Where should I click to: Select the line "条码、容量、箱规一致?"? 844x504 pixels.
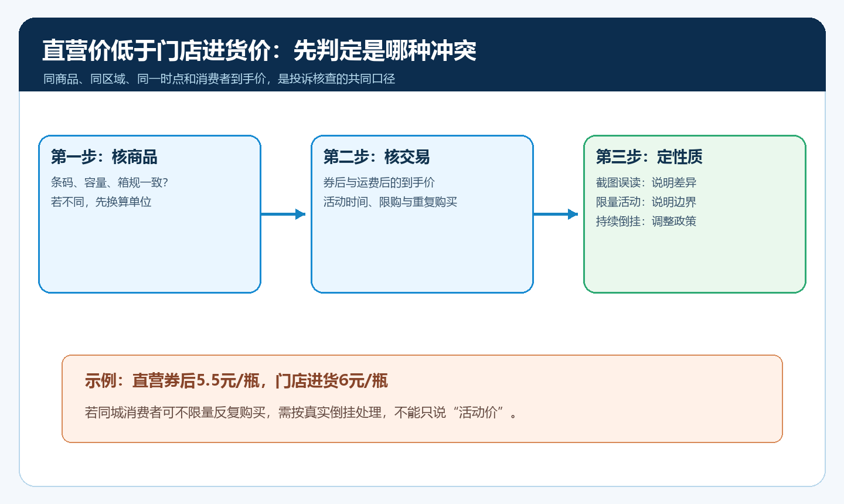coord(110,182)
